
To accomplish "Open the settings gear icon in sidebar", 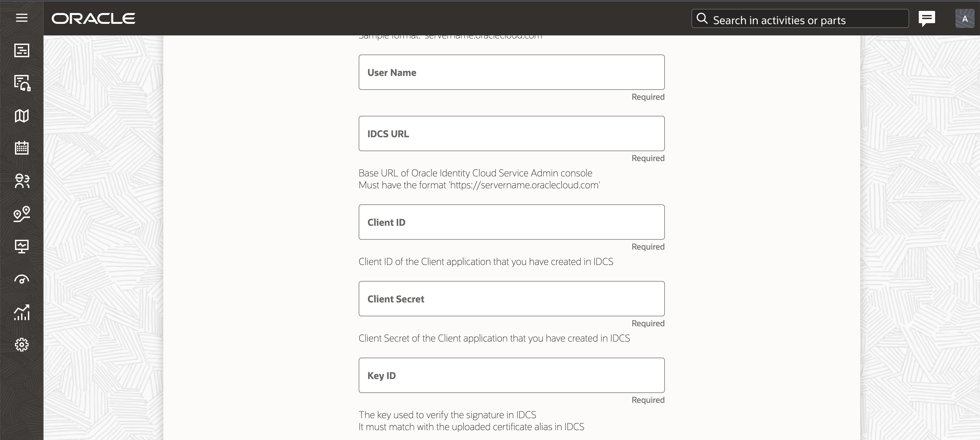I will (22, 344).
